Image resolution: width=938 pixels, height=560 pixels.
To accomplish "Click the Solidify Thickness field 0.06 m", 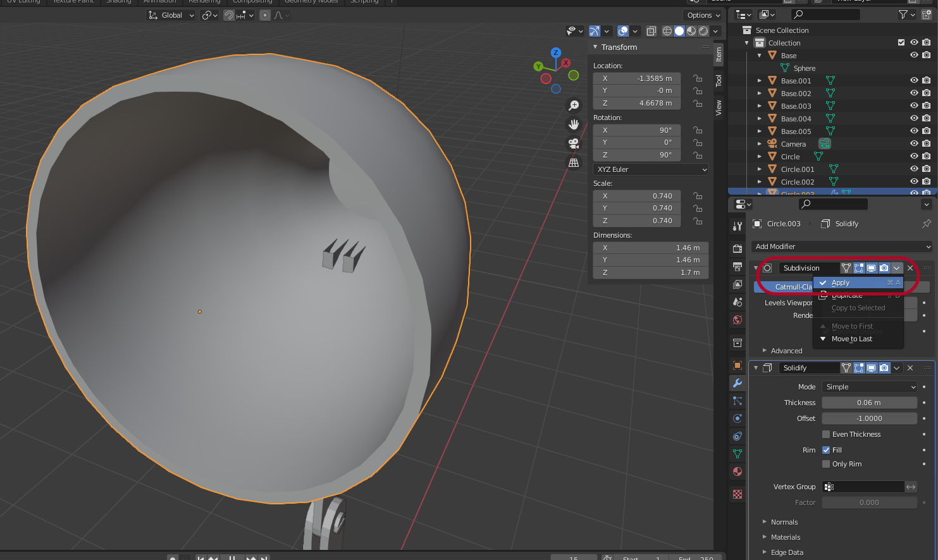I will [x=870, y=403].
